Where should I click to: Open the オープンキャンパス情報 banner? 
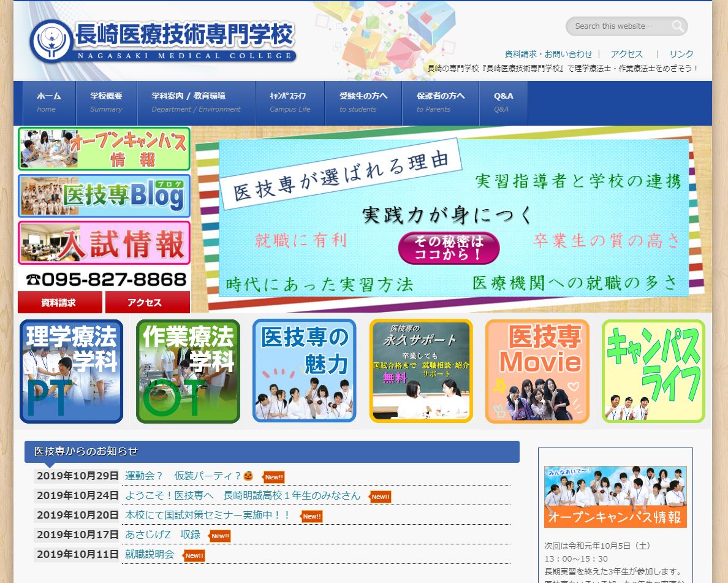[104, 149]
